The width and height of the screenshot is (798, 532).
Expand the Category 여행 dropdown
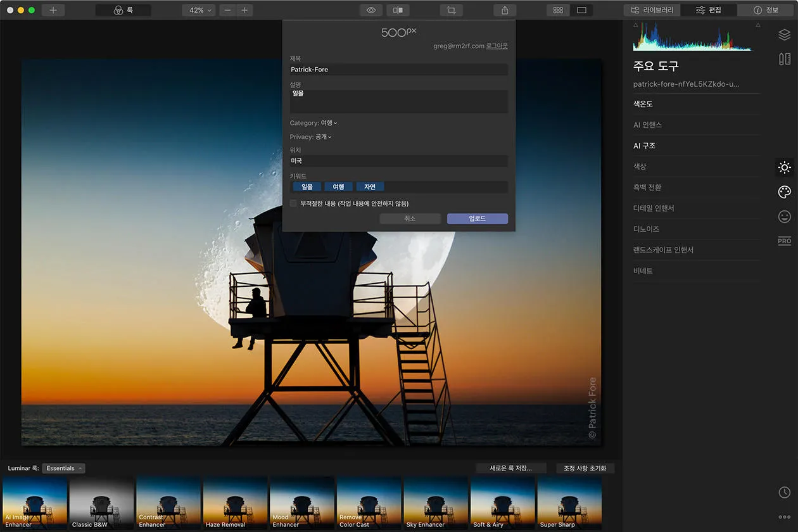(329, 123)
